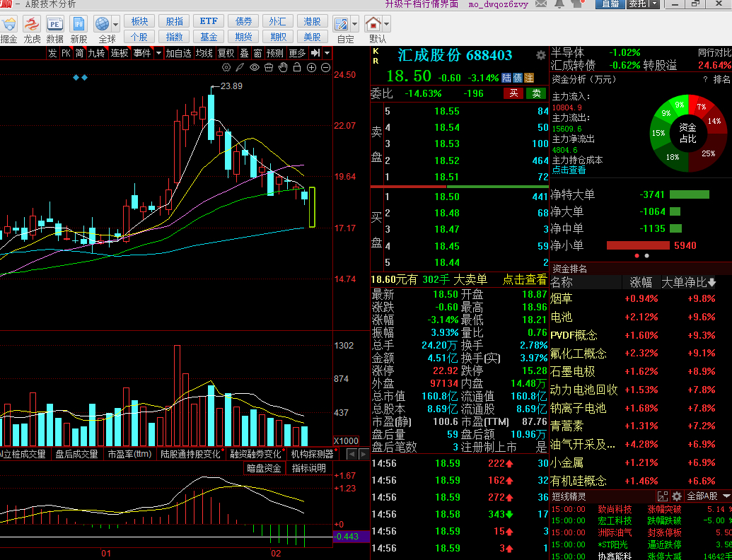Viewport: 732px width, 560px height.
Task: Toggle the 连板 indicator
Action: click(x=119, y=53)
